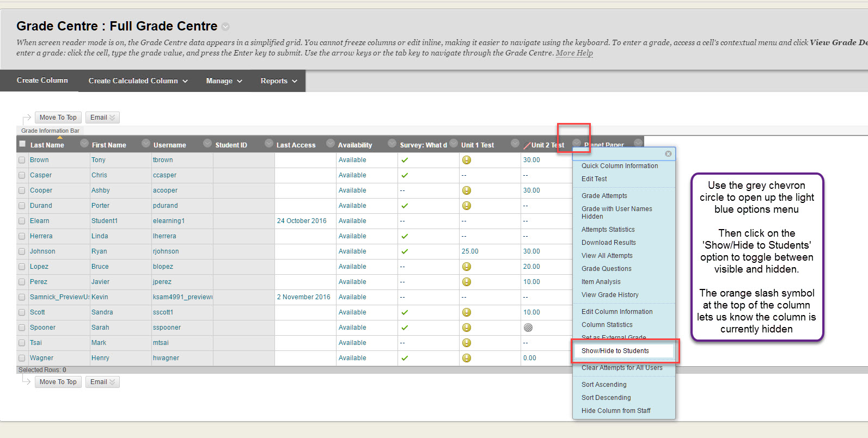Open the Username column chevron menu
Image resolution: width=868 pixels, height=438 pixels.
pos(207,143)
